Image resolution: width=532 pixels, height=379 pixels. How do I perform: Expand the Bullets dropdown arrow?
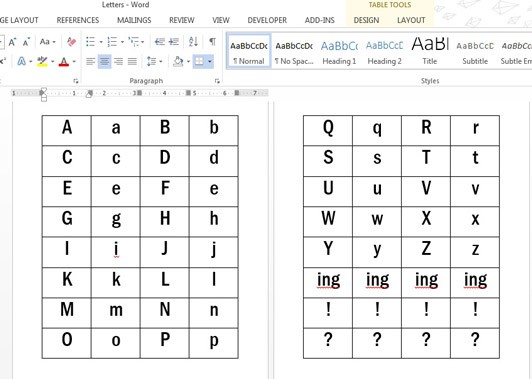click(x=101, y=42)
